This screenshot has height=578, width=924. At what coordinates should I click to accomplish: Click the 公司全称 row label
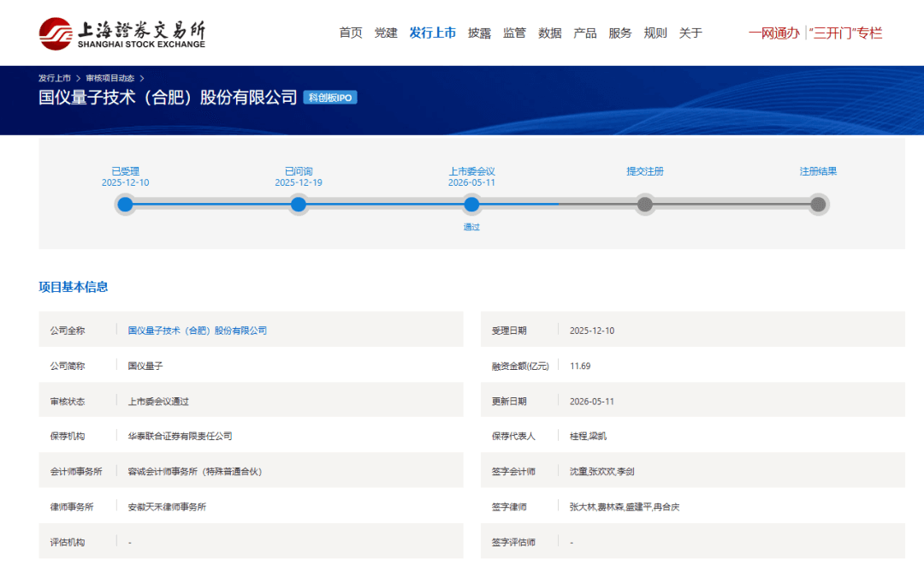68,331
